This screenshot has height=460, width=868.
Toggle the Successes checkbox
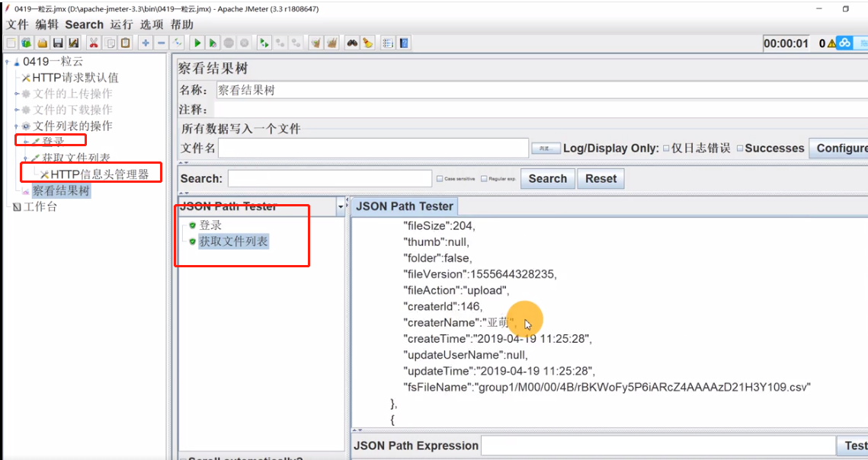739,149
